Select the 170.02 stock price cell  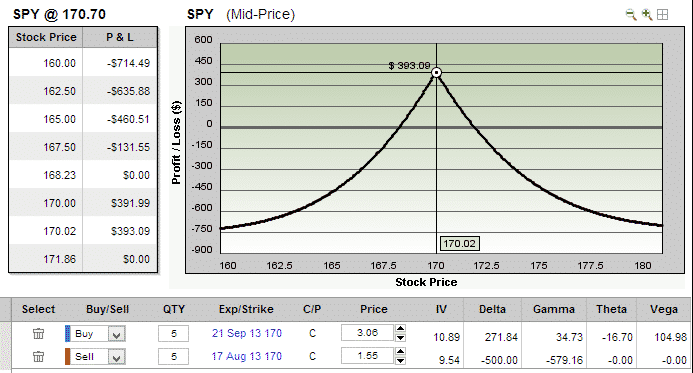tap(59, 231)
